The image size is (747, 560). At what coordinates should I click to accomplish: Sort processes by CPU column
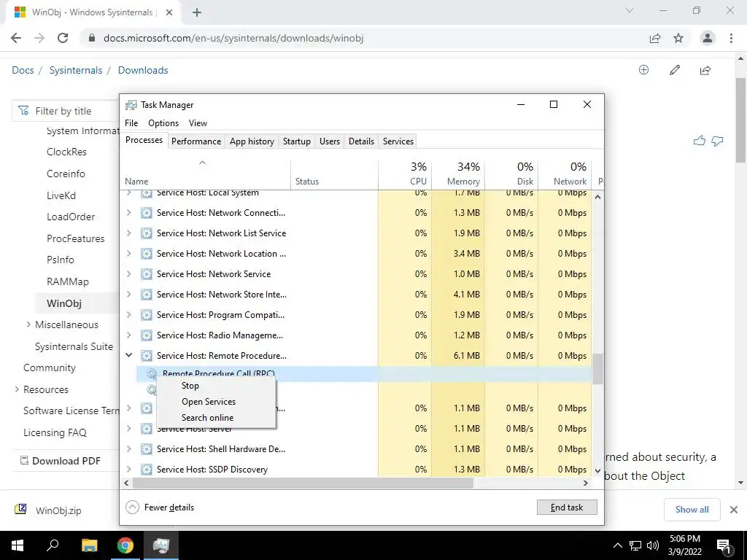[x=405, y=174]
